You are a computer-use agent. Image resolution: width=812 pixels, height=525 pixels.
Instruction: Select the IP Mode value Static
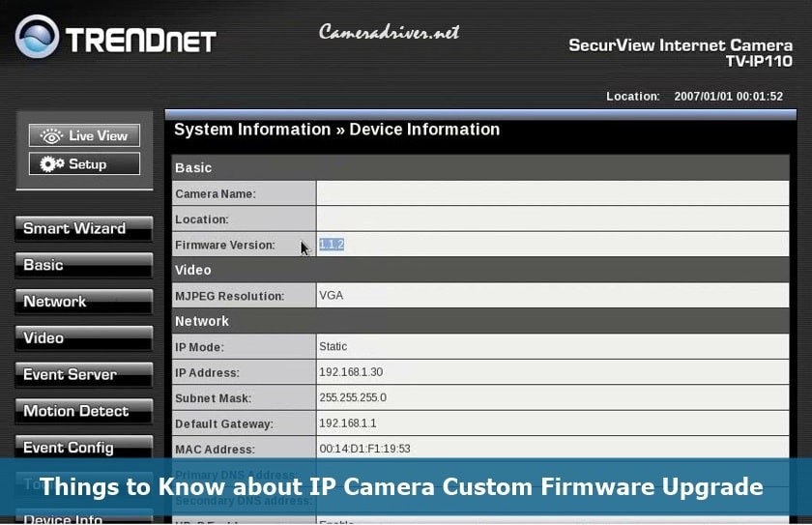click(333, 346)
